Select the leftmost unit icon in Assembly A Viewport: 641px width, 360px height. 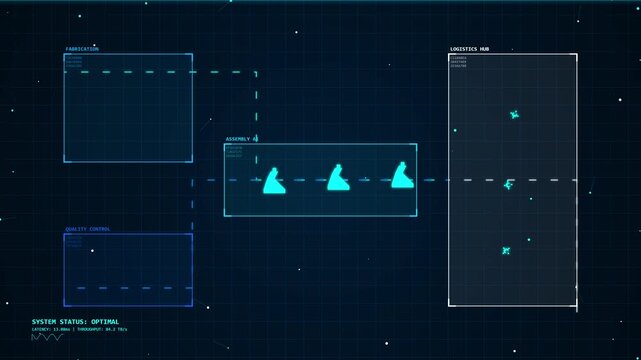(x=274, y=181)
